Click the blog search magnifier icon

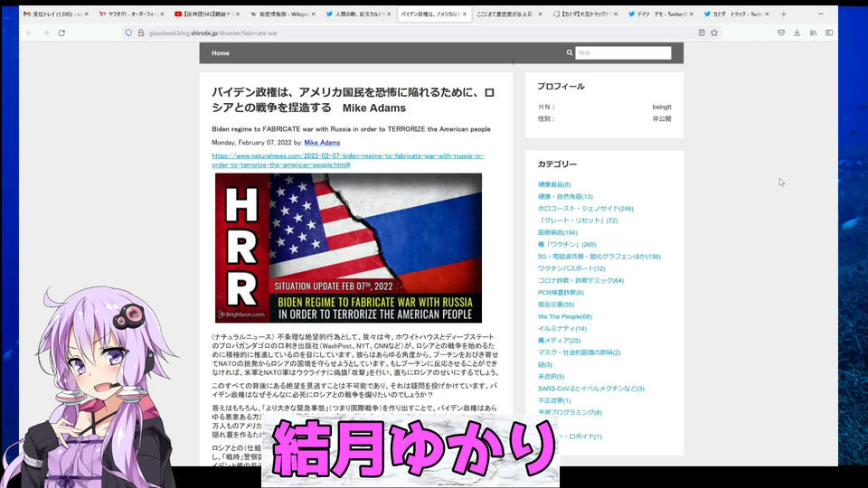[x=569, y=52]
